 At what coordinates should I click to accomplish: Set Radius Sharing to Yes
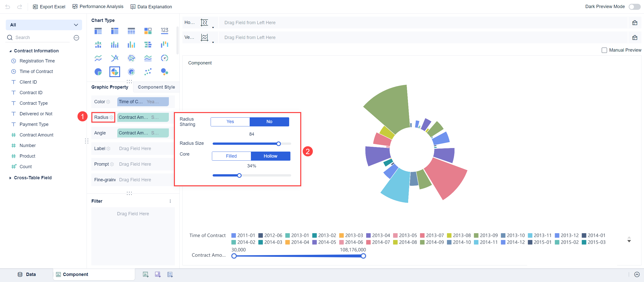230,122
